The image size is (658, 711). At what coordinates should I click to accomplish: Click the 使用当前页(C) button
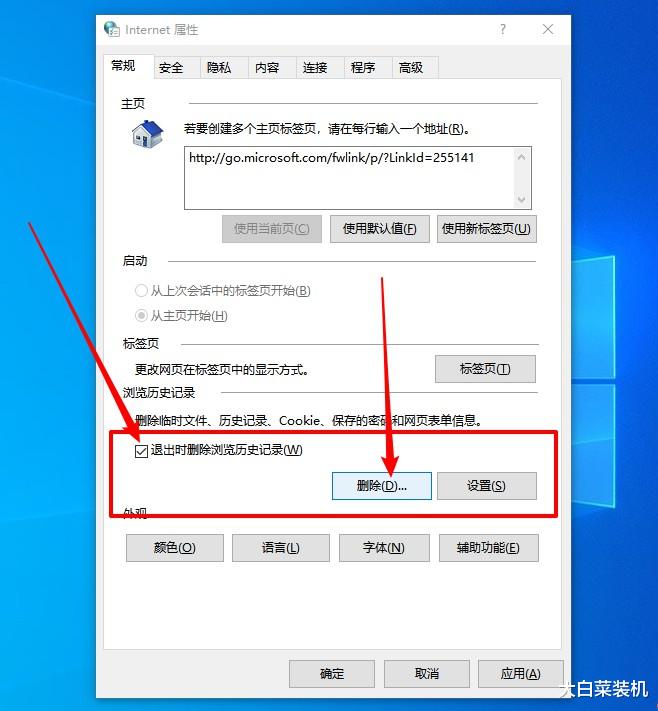272,229
